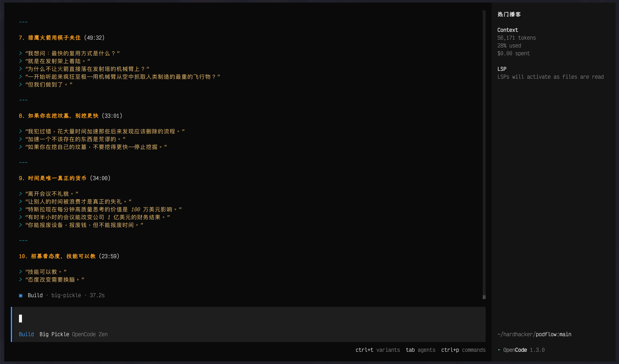The height and width of the screenshot is (364, 619).
Task: Click the prompt input field
Action: pos(246,319)
